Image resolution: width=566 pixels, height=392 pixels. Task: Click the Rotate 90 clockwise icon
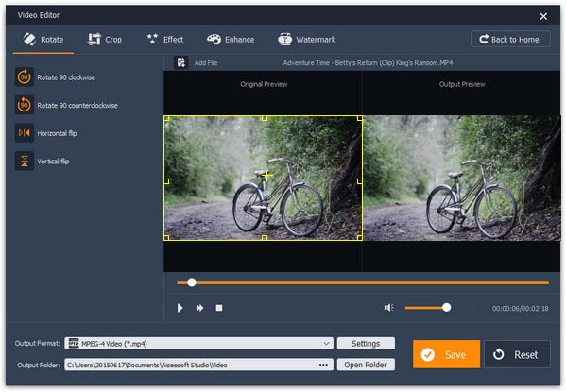click(25, 77)
